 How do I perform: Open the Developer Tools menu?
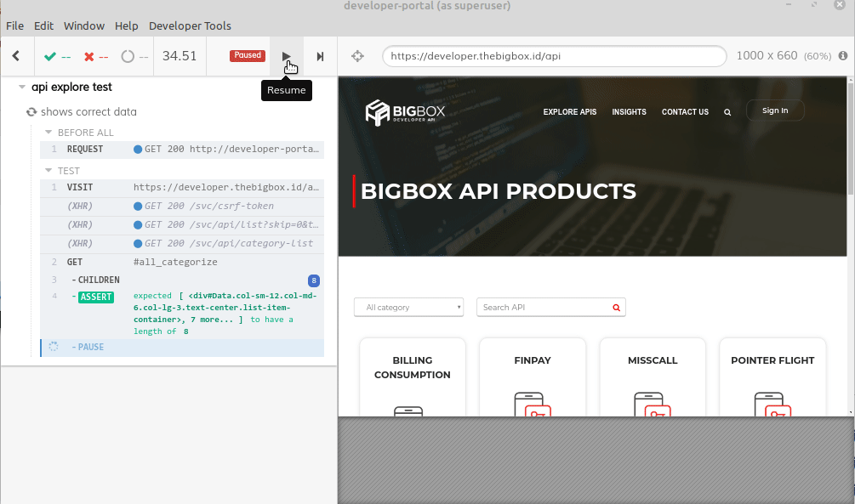[x=190, y=25]
